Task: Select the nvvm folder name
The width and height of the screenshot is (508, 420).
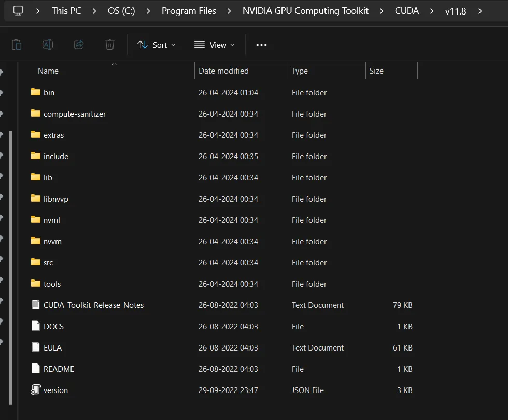Action: click(52, 242)
